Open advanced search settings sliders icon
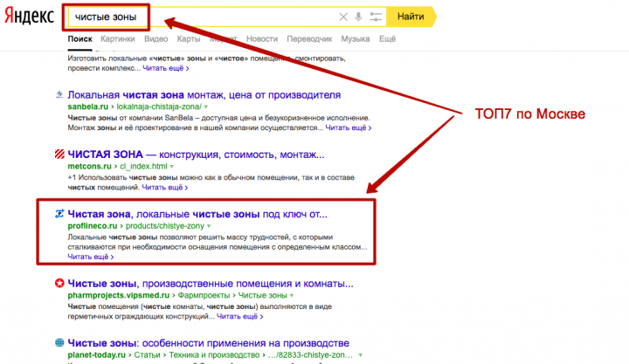This screenshot has height=364, width=629. (376, 17)
